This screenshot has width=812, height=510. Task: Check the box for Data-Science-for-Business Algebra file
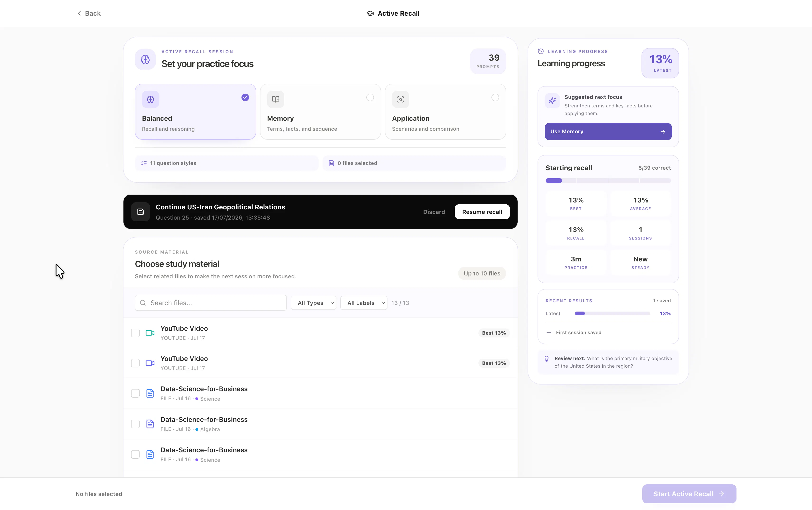(x=135, y=424)
